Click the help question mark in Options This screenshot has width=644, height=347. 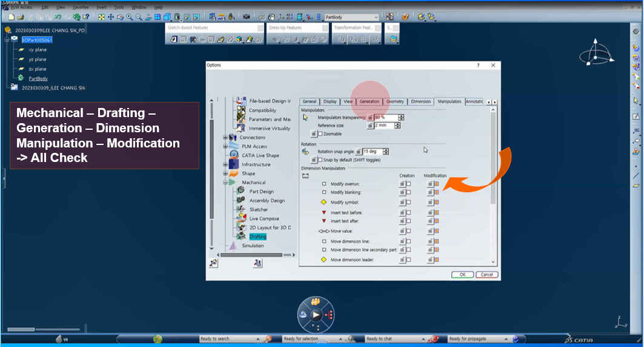click(x=478, y=65)
